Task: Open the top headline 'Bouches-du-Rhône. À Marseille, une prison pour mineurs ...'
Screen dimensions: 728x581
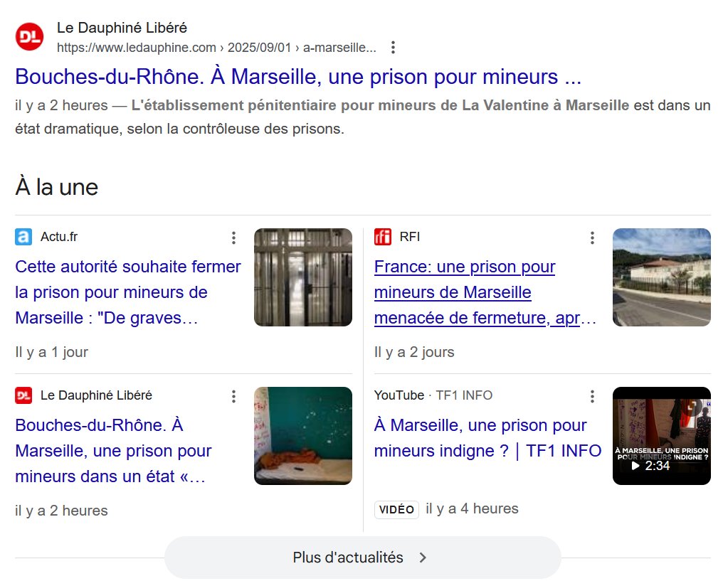Action: (298, 77)
